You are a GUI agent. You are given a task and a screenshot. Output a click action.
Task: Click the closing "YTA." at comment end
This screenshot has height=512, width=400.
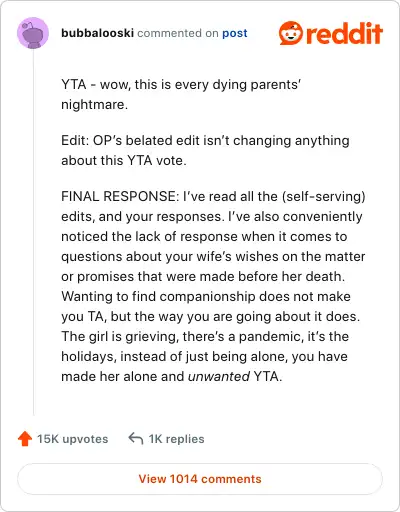(x=268, y=377)
